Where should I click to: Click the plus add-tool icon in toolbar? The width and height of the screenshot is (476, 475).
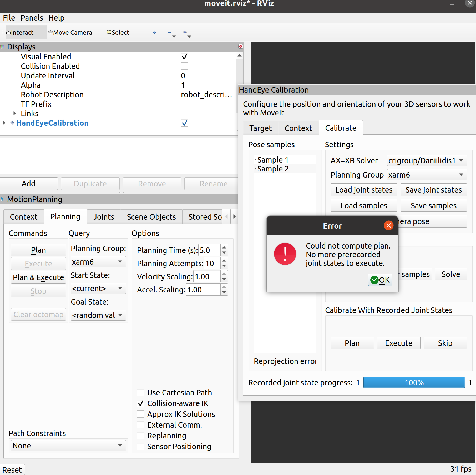[154, 32]
